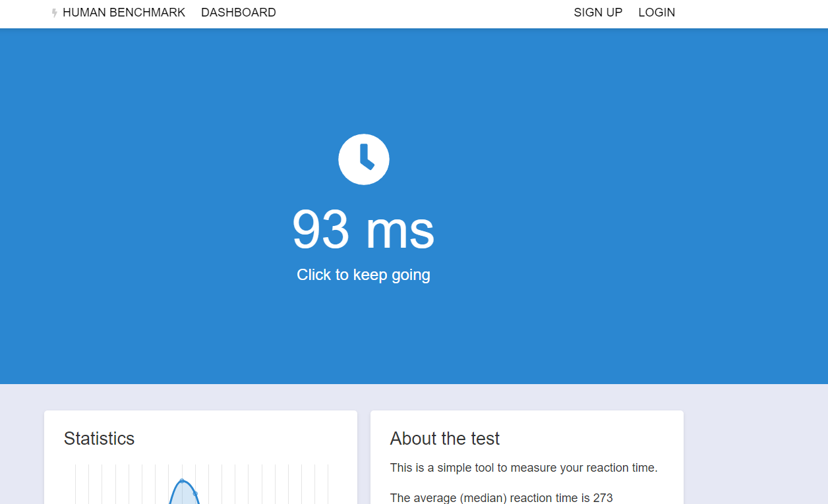Screen dimensions: 828x504
Task: Click the 'average (median) reaction time' line
Action: [x=502, y=498]
